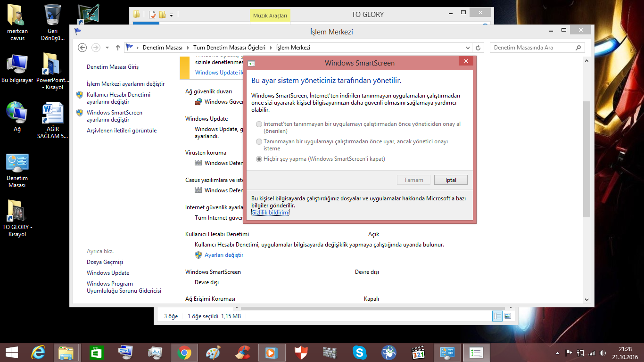Open the green Windows Store taskbar icon
Viewport: 644px width, 362px height.
(96, 353)
